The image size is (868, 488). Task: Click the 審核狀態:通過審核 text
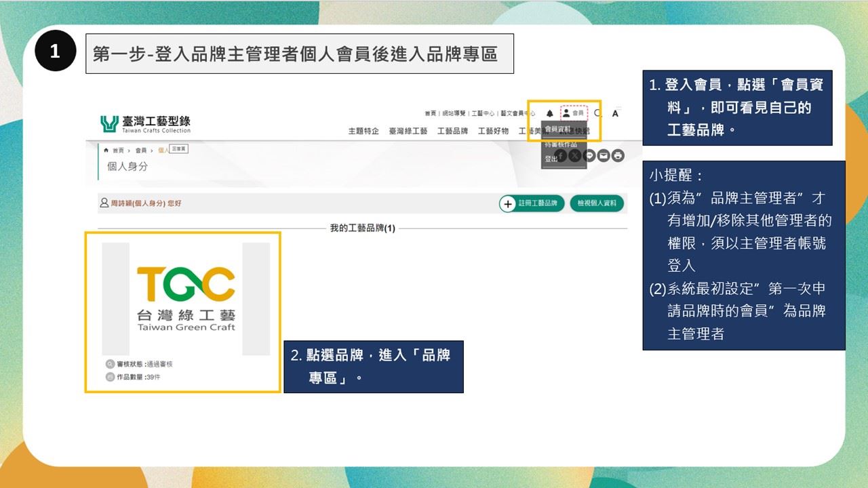point(144,365)
